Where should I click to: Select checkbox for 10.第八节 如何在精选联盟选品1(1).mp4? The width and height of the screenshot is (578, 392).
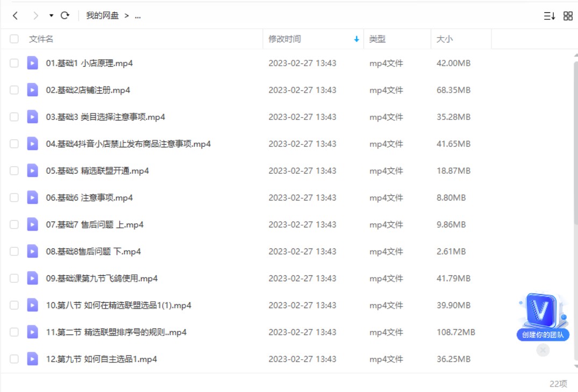[x=14, y=305]
